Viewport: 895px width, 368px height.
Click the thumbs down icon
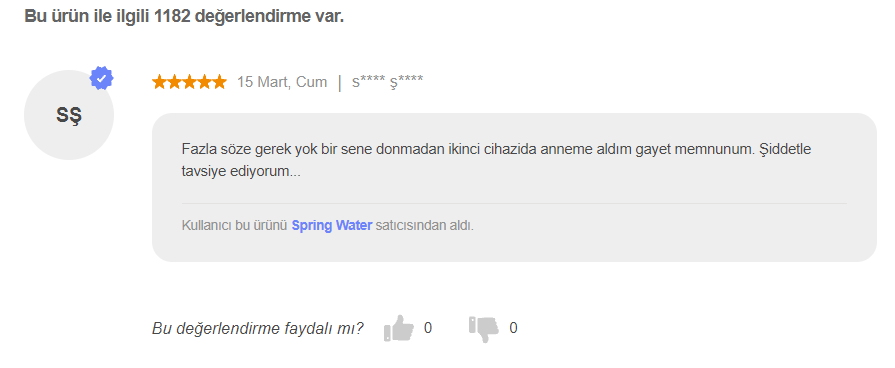tap(484, 329)
